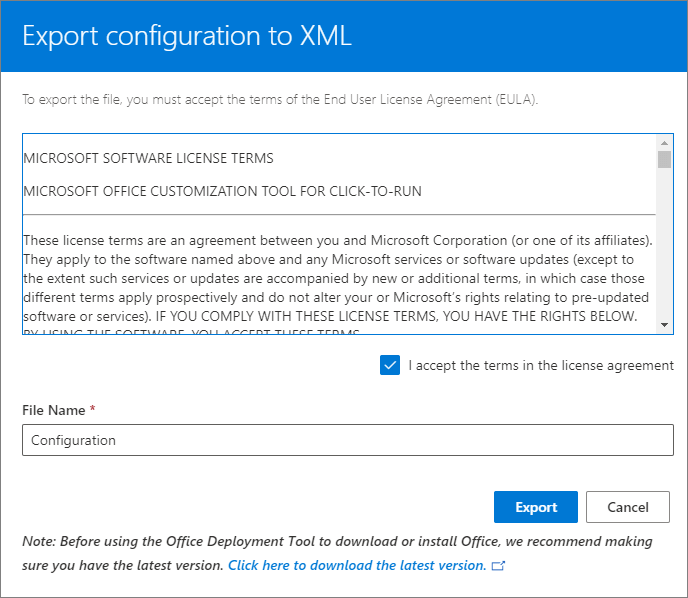The width and height of the screenshot is (688, 598).
Task: Click the EULA scrollbar down arrow
Action: tap(664, 325)
